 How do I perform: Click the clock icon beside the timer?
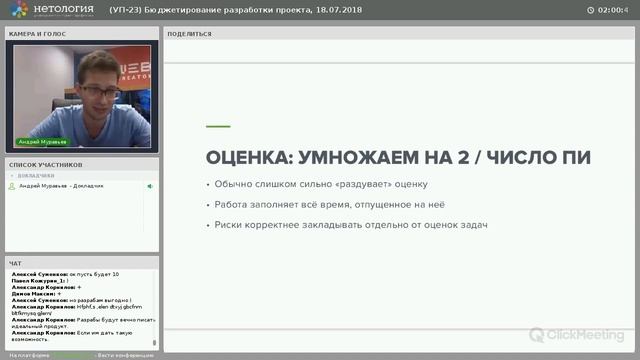590,10
